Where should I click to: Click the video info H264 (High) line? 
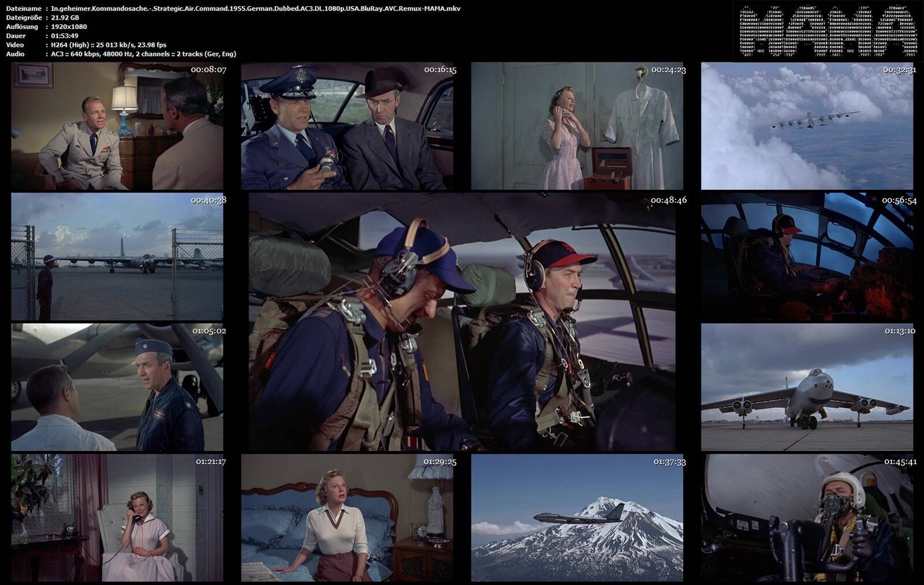109,45
